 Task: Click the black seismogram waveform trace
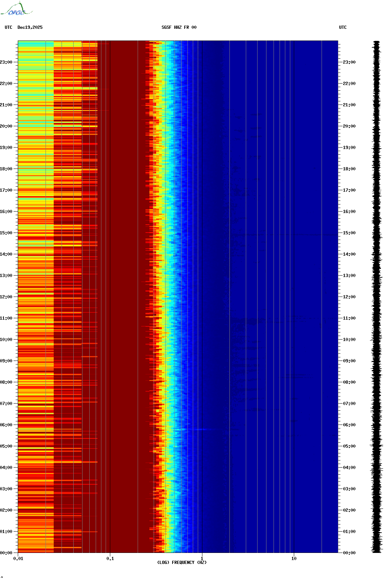click(377, 297)
